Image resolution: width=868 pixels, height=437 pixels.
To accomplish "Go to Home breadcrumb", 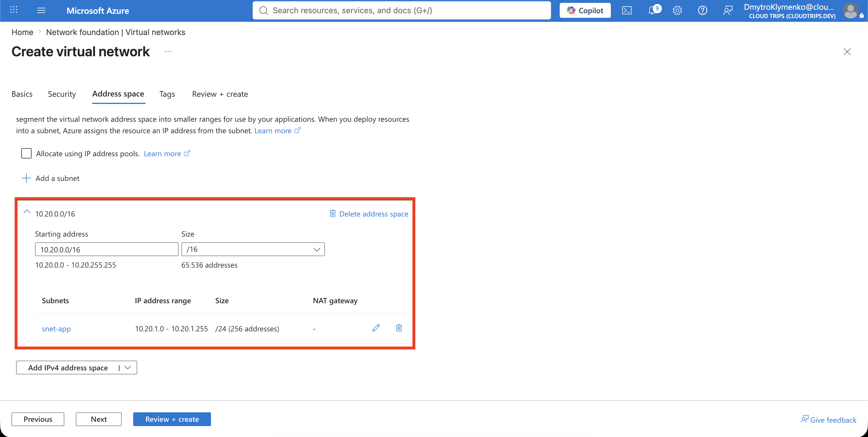I will point(22,32).
